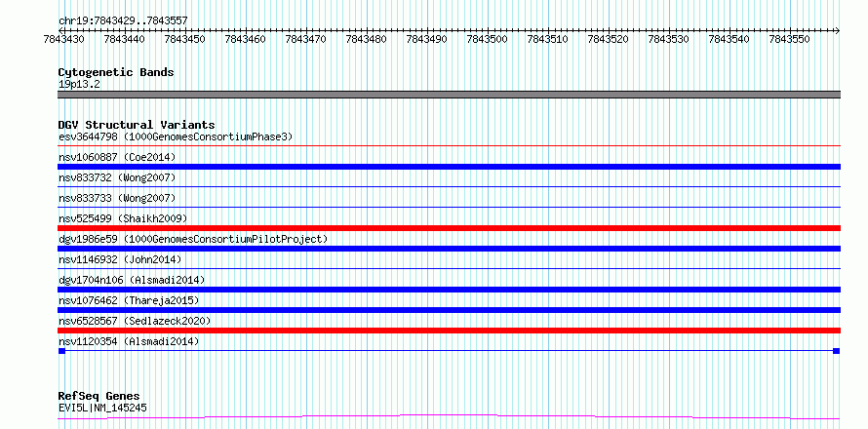Click ruler position 7843470
This screenshot has height=429, width=868.
305,39
